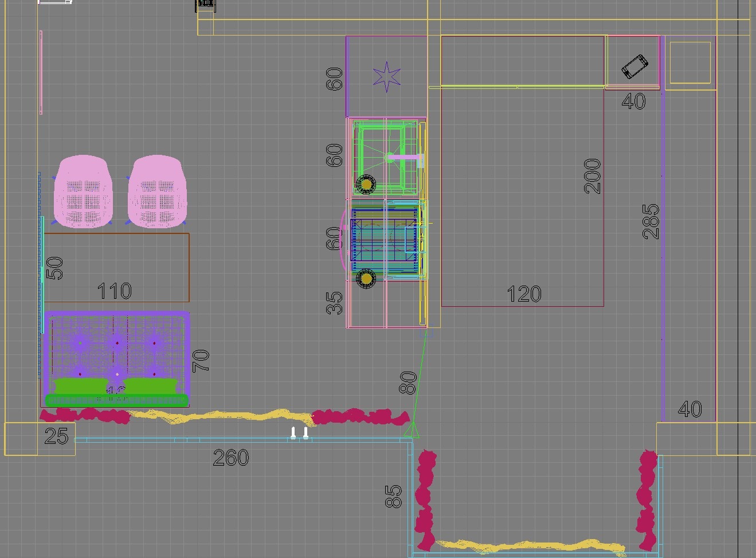Click the 260 dimension label

click(231, 458)
